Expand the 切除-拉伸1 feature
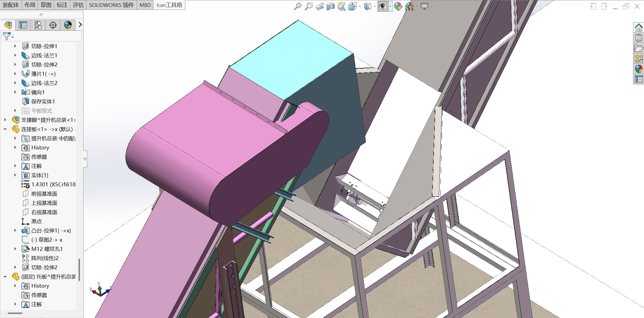This screenshot has height=318, width=644. click(15, 46)
